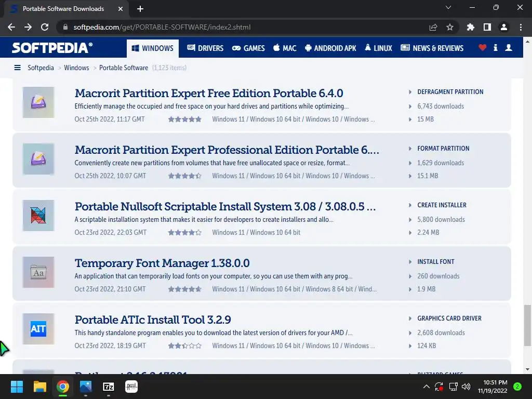Screen dimensions: 532x399
Task: Click the Portable ATIc Install Tool icon
Action: (38, 329)
